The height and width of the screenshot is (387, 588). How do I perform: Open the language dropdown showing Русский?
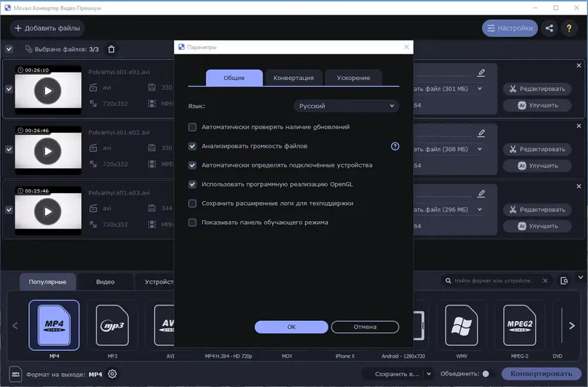click(x=346, y=106)
